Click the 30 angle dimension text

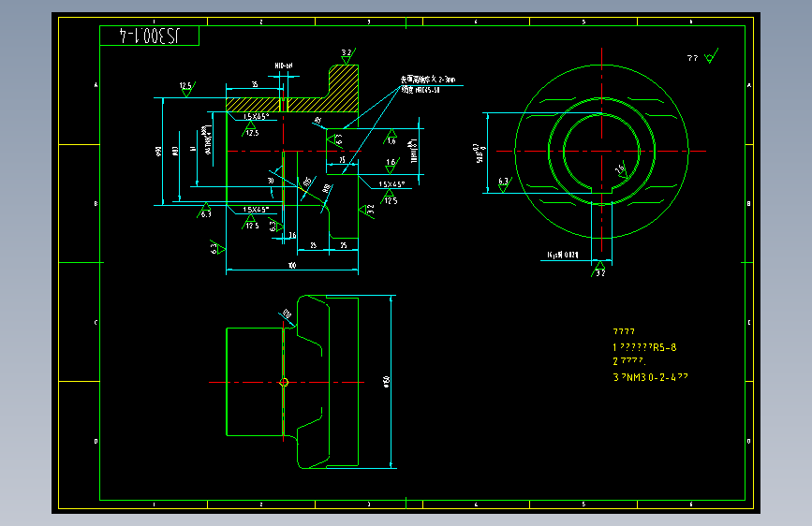tap(271, 181)
